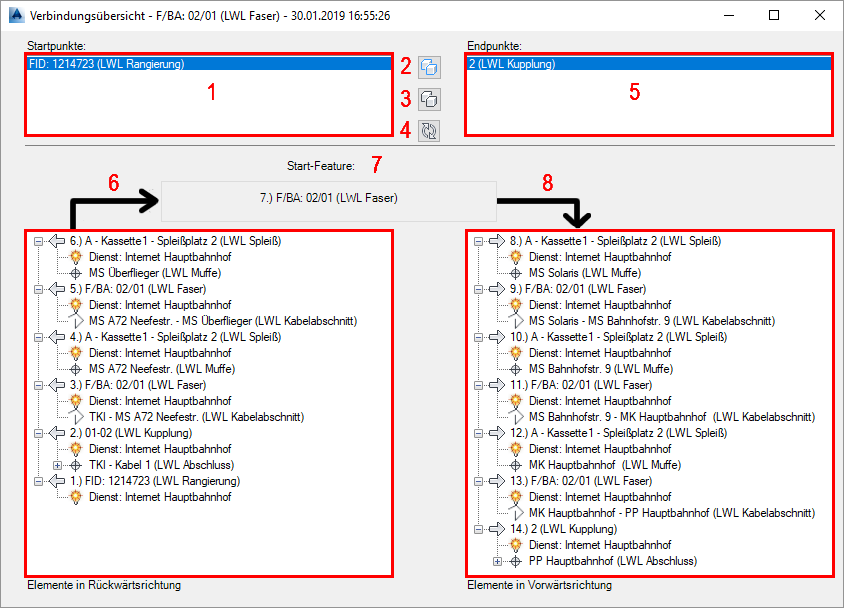Click the left arrow icon of 1.) FID: 1214723

[57, 481]
